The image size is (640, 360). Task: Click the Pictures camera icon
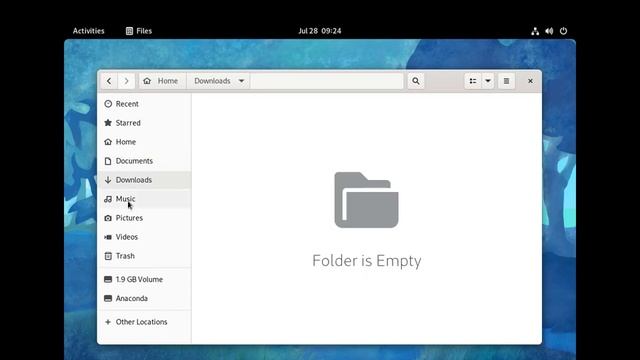pos(108,218)
